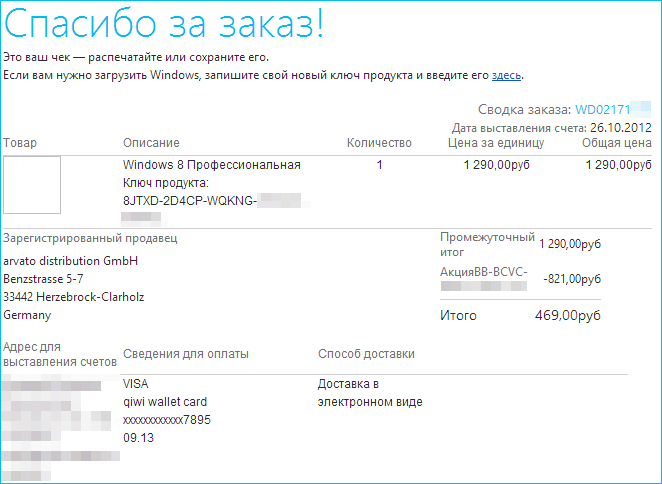The image size is (662, 484).
Task: Click the subtotal amount 1 290,00руб
Action: click(x=570, y=244)
